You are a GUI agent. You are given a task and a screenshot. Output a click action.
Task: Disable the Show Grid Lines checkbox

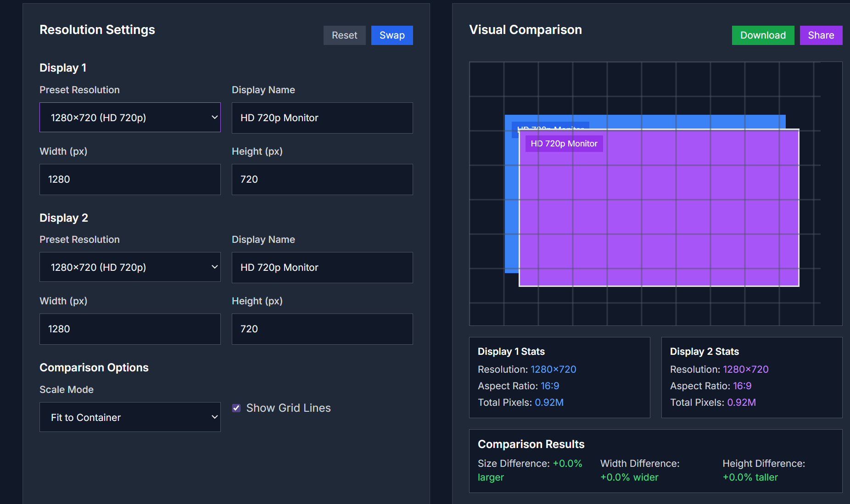(x=236, y=408)
